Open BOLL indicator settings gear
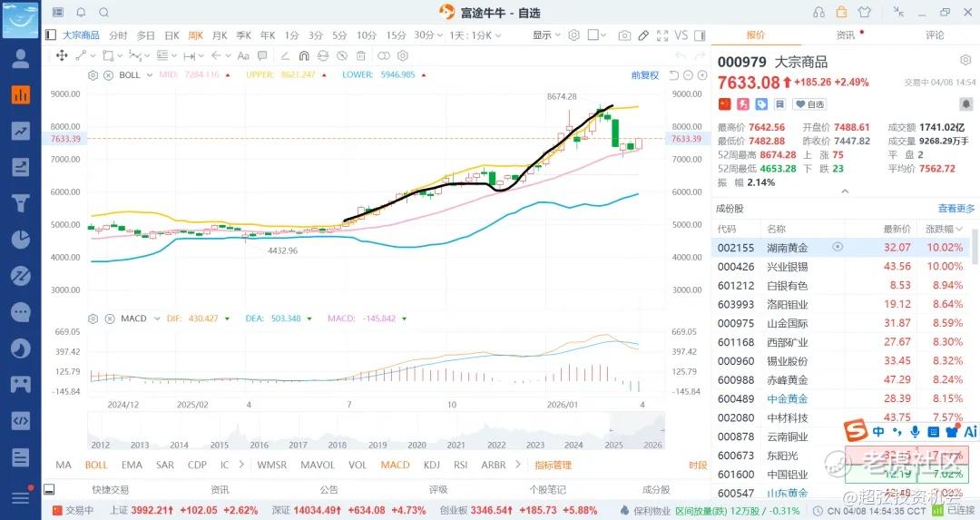 93,75
